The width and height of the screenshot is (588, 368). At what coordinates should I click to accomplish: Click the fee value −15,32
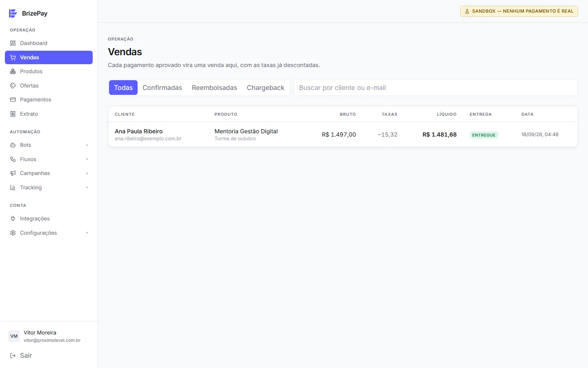pyautogui.click(x=388, y=135)
